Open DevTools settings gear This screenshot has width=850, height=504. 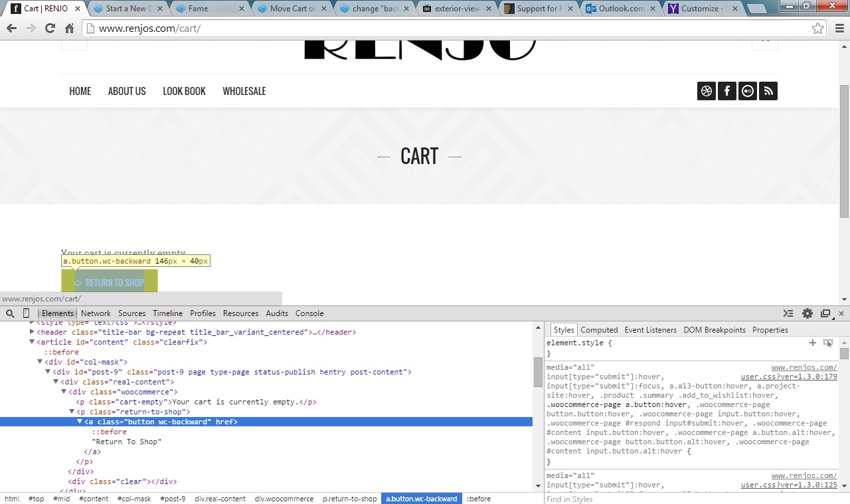click(x=807, y=313)
